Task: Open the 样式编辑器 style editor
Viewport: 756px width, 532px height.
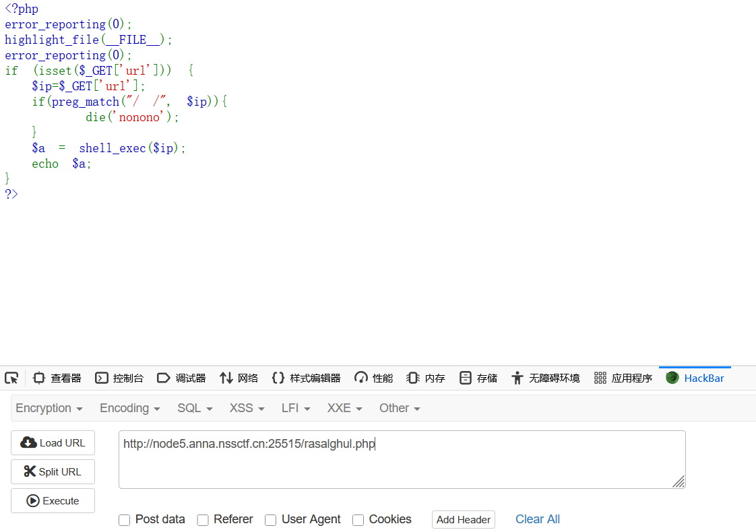Action: point(305,378)
